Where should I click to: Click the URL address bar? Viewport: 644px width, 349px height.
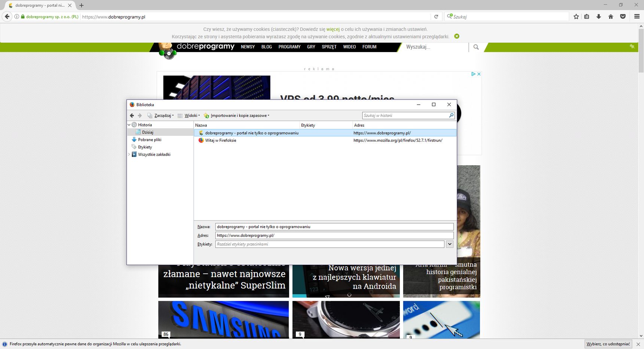(255, 16)
